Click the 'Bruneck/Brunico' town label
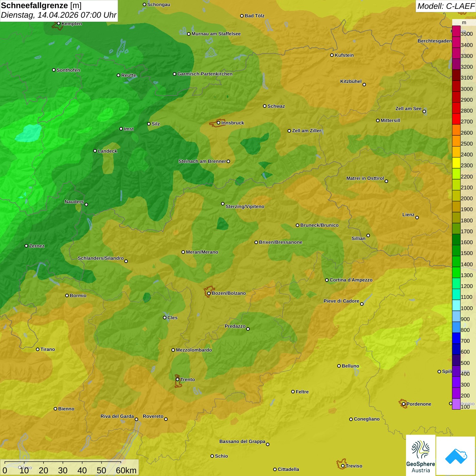This screenshot has height=476, width=476. (319, 225)
